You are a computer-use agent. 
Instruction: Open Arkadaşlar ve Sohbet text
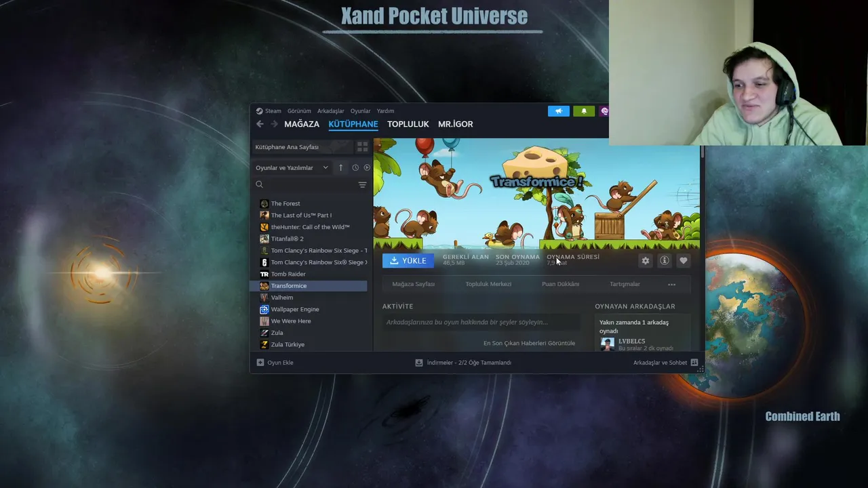click(x=660, y=363)
